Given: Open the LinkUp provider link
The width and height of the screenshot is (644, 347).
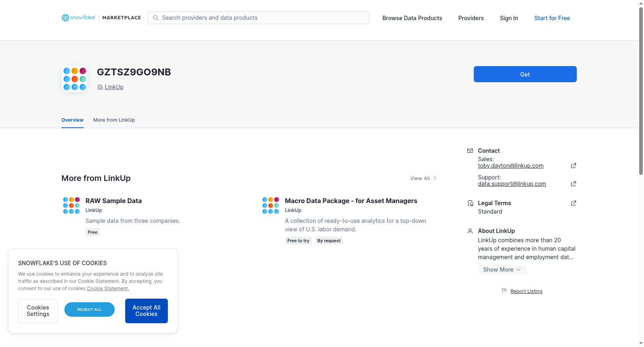Looking at the screenshot, I should [114, 87].
